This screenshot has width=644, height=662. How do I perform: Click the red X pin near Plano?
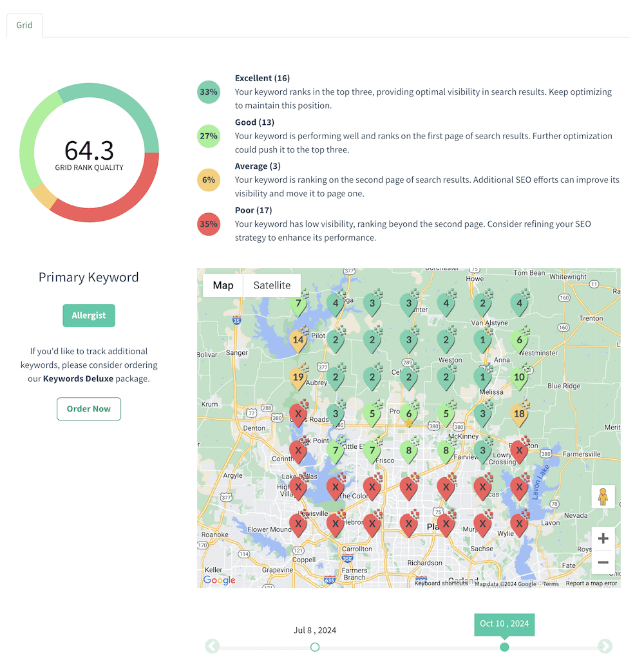click(x=446, y=523)
